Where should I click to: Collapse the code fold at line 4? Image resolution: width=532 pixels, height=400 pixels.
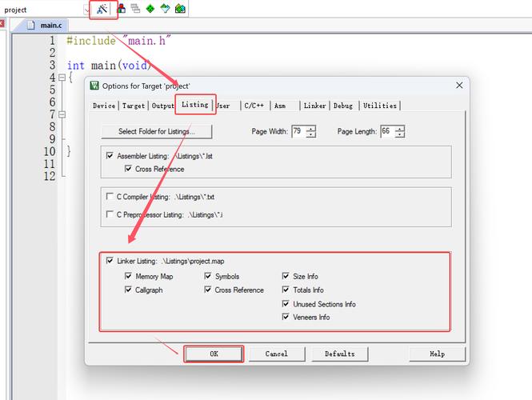[x=62, y=78]
